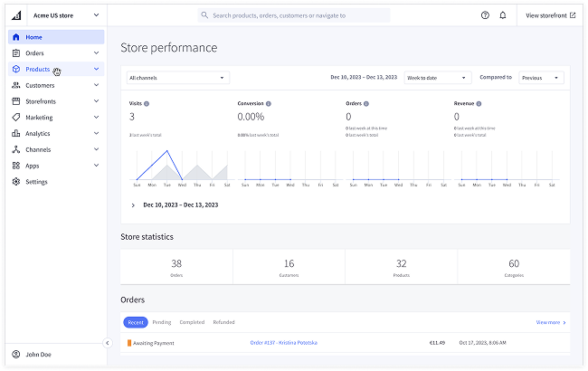Expand the Channels menu chevron
588x371 pixels.
tap(97, 149)
